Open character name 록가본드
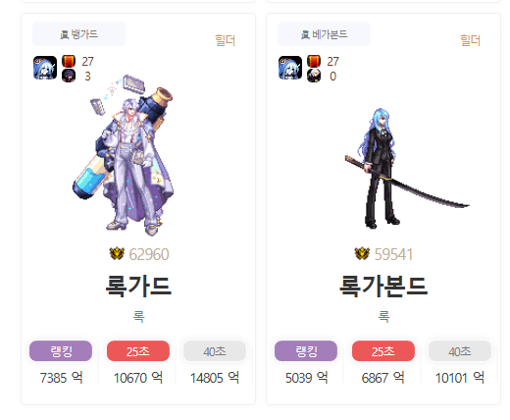This screenshot has width=510, height=420. pos(383,287)
